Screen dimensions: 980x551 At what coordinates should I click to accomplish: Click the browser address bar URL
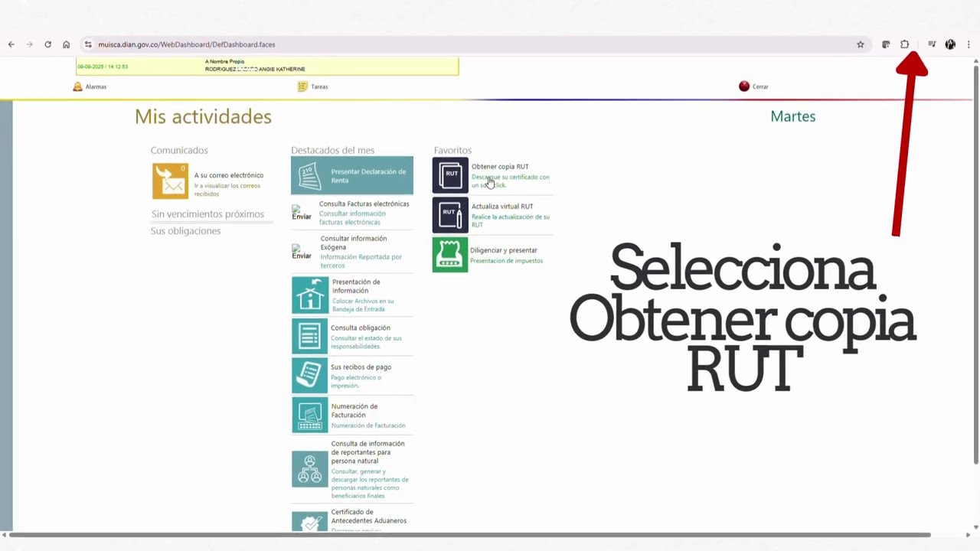coord(187,44)
